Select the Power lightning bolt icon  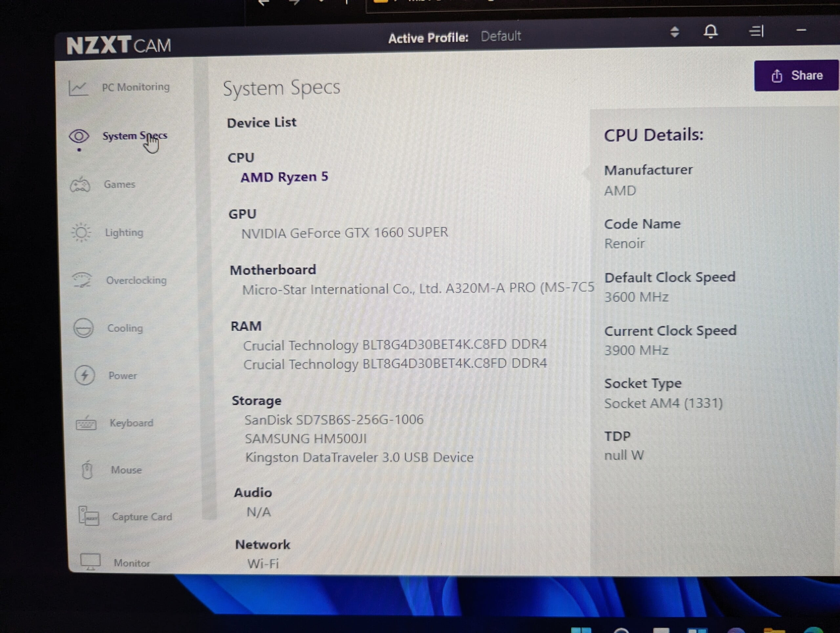point(84,375)
